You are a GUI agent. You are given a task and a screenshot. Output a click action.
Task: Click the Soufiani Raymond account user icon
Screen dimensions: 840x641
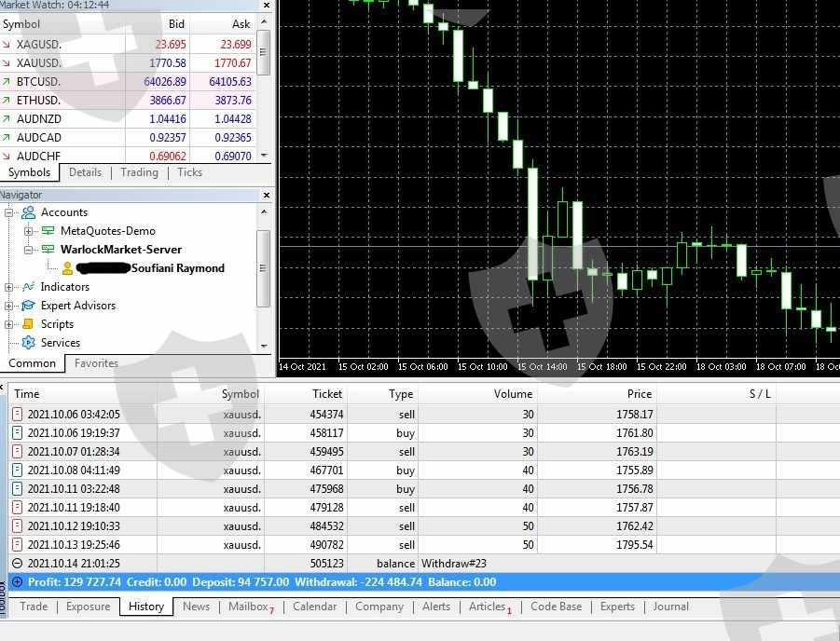[67, 268]
